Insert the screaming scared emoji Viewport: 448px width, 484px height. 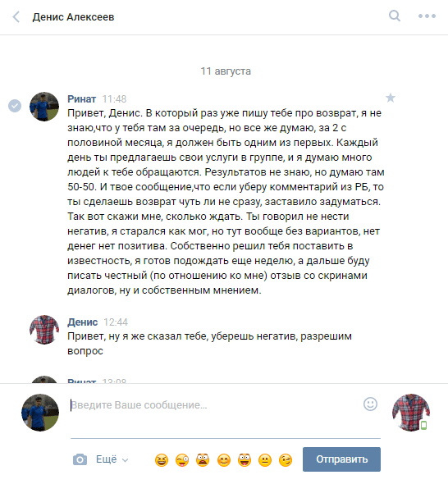click(203, 460)
